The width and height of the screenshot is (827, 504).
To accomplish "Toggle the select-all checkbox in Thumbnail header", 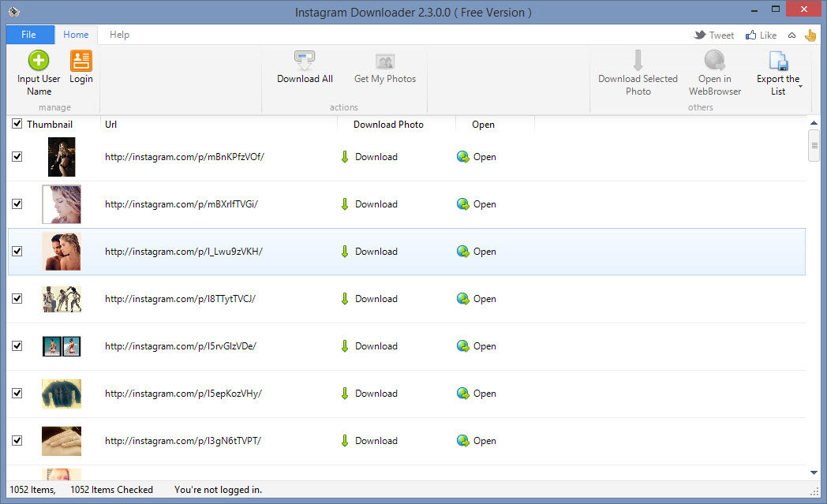I will [x=17, y=123].
